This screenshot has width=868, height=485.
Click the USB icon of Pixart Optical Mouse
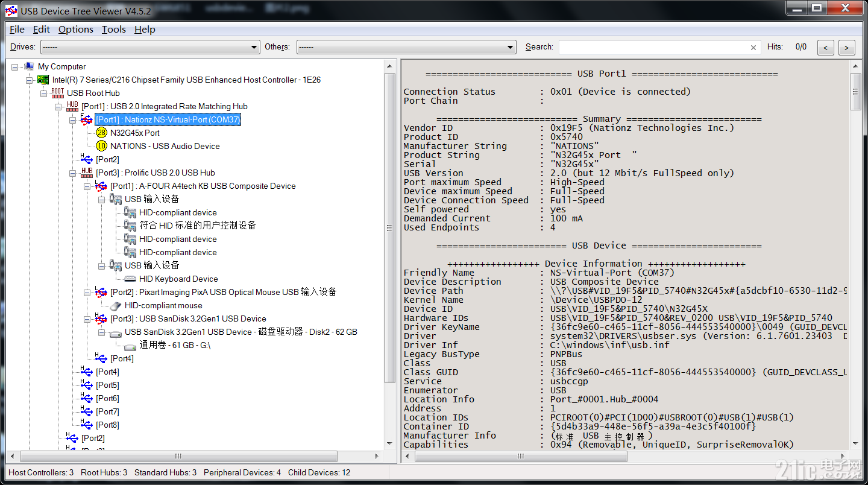(101, 292)
